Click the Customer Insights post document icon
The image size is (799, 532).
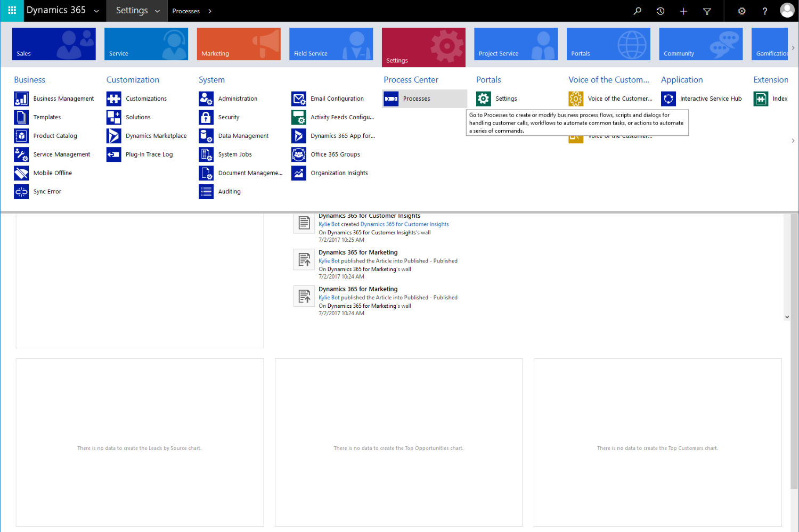304,223
